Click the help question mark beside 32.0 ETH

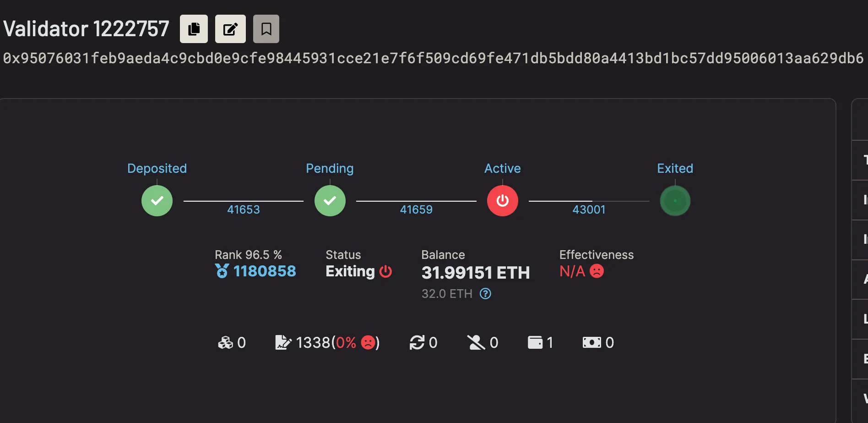pos(485,294)
